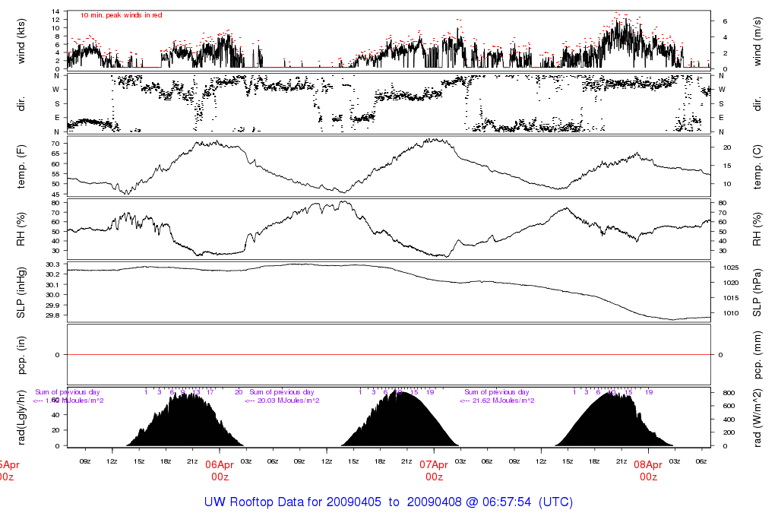Select the '800' tick on the W/m^2 axis
Image resolution: width=778 pixels, height=532 pixels.
[729, 393]
